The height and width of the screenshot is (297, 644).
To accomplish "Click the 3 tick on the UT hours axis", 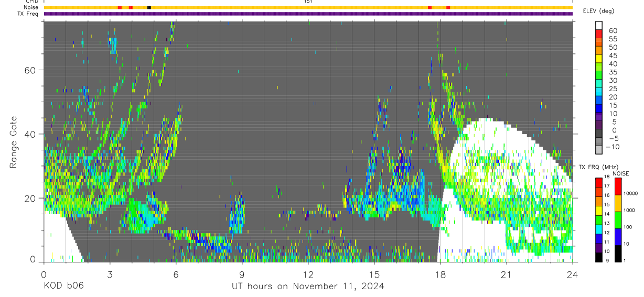I will click(x=110, y=274).
